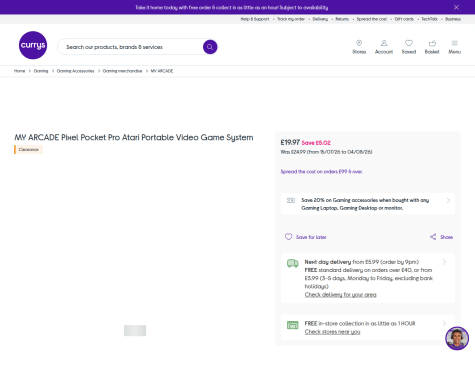This screenshot has width=475, height=380.
Task: Click the Currys logo
Action: (33, 45)
